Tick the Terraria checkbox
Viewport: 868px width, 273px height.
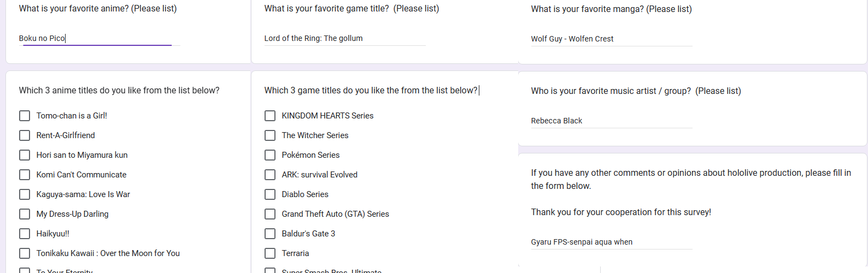(270, 253)
